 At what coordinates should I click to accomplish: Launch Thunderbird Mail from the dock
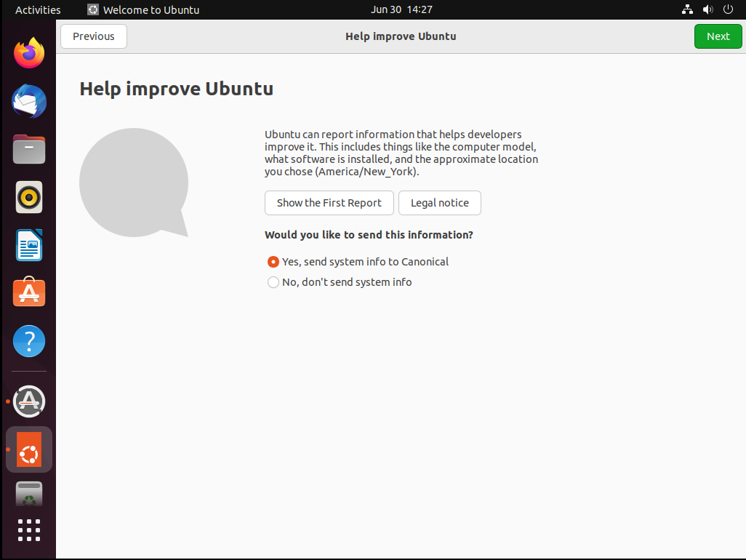pos(29,101)
